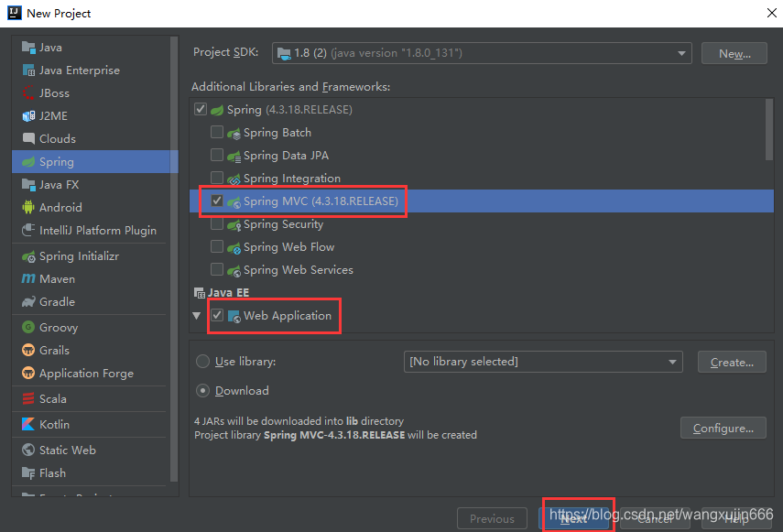Image resolution: width=783 pixels, height=532 pixels.
Task: Click the Groovy green G icon
Action: [x=28, y=327]
